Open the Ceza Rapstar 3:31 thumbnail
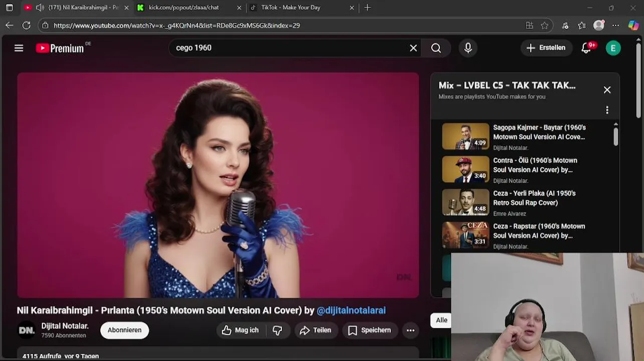Image resolution: width=644 pixels, height=361 pixels. point(465,235)
